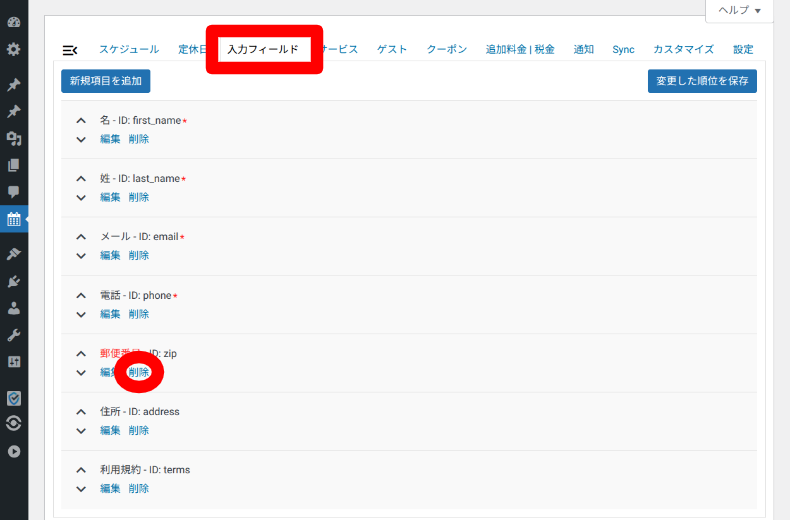Viewport: 790px width, 520px height.
Task: Open the 設定 tab
Action: pyautogui.click(x=743, y=49)
